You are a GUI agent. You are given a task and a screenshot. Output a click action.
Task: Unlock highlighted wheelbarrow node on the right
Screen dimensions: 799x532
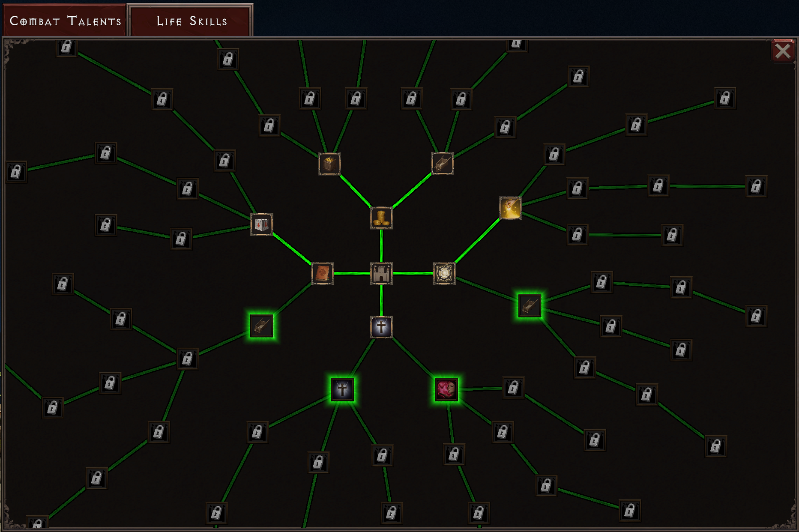[x=530, y=306]
